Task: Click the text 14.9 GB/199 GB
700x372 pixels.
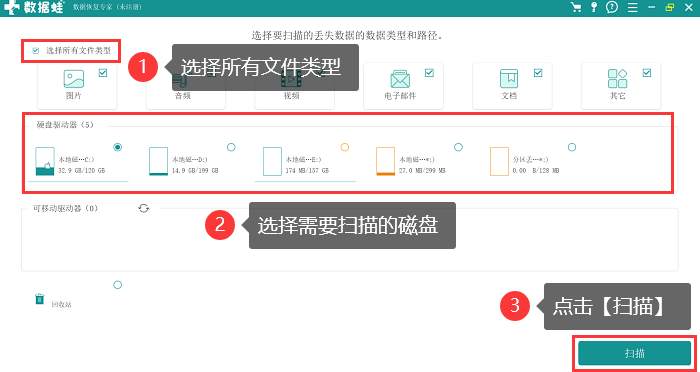Action: (x=195, y=171)
